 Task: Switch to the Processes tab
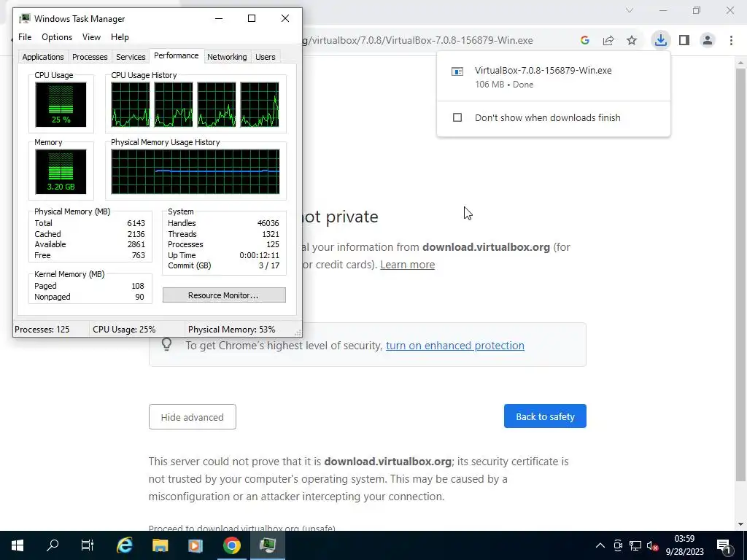pyautogui.click(x=90, y=57)
